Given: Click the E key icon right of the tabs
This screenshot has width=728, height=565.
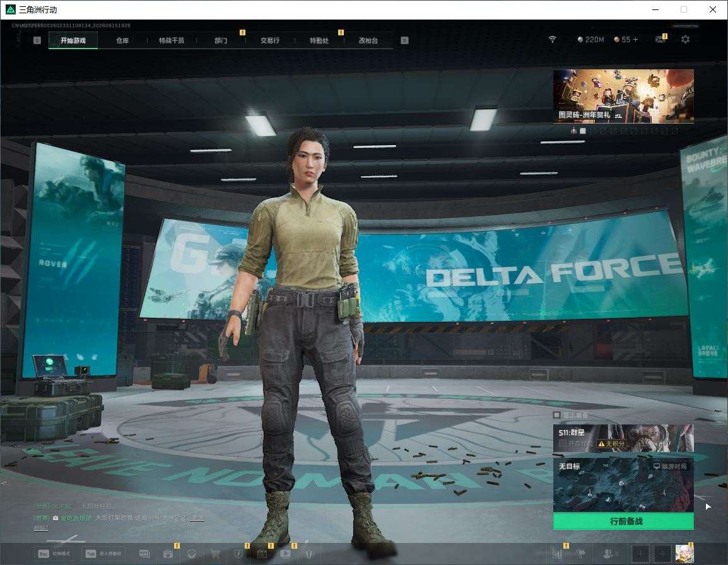Looking at the screenshot, I should pos(404,40).
